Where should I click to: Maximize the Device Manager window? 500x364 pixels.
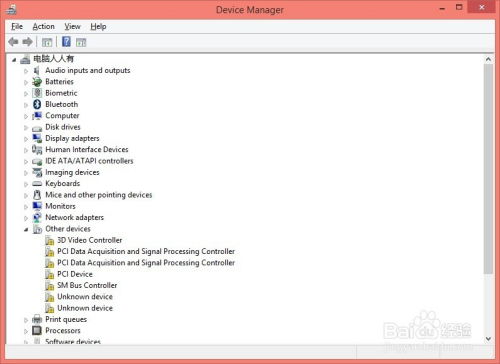click(459, 8)
